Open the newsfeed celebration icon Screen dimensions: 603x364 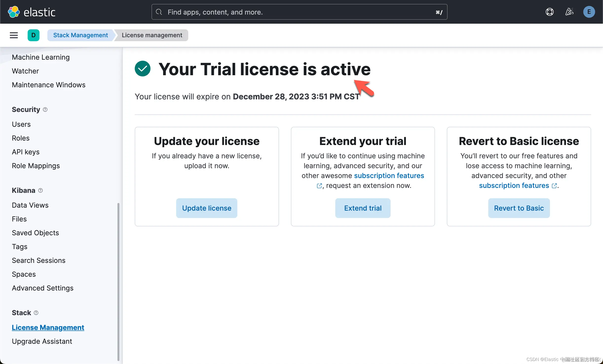pos(569,12)
